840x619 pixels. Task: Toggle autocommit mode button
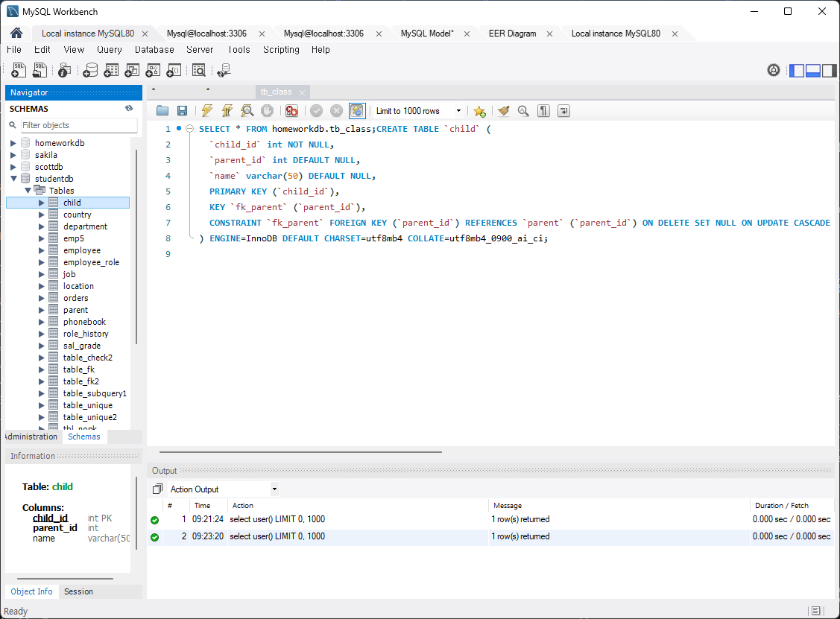pos(357,111)
